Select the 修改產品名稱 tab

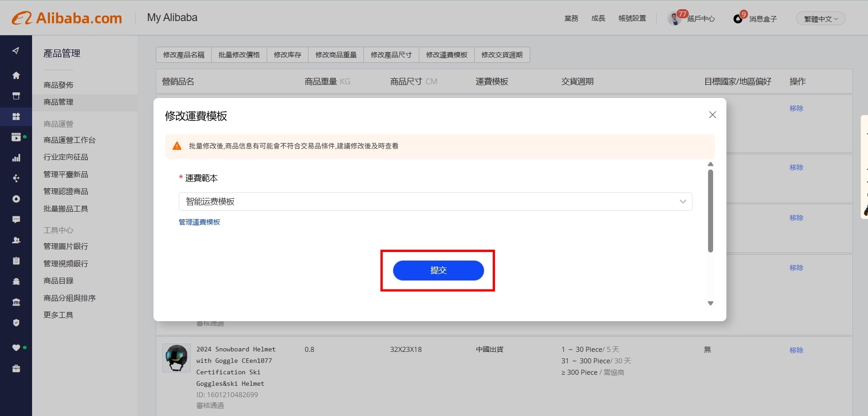click(184, 55)
